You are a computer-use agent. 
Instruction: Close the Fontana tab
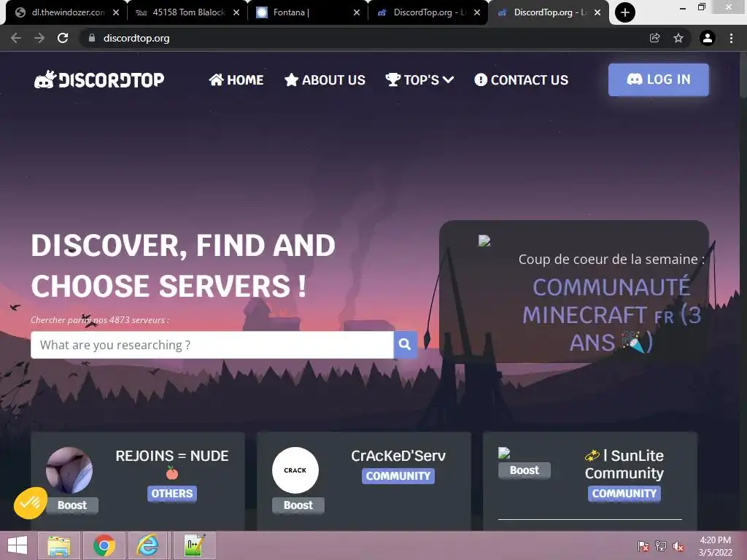point(357,13)
